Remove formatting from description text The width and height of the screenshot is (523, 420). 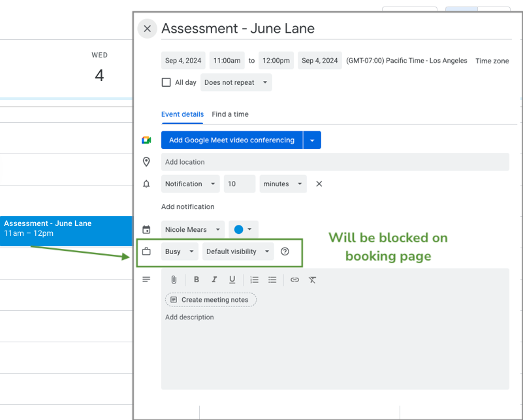(x=312, y=280)
